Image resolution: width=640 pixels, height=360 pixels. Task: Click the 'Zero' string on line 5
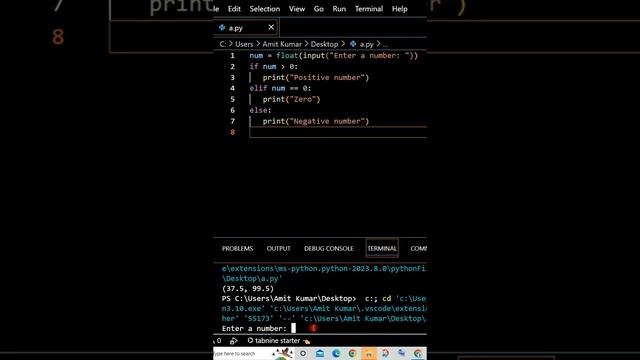[x=303, y=99]
